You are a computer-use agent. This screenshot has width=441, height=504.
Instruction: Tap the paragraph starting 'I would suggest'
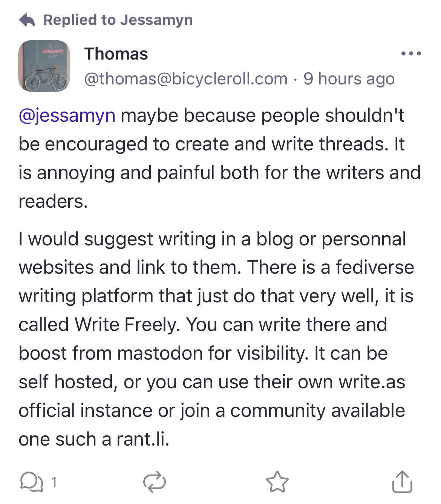[x=215, y=339]
